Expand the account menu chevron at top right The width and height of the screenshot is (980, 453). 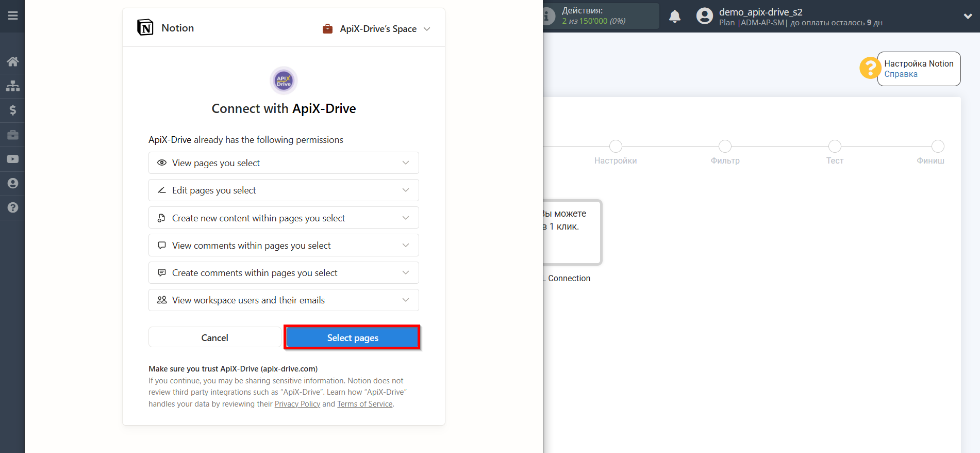pos(968,17)
